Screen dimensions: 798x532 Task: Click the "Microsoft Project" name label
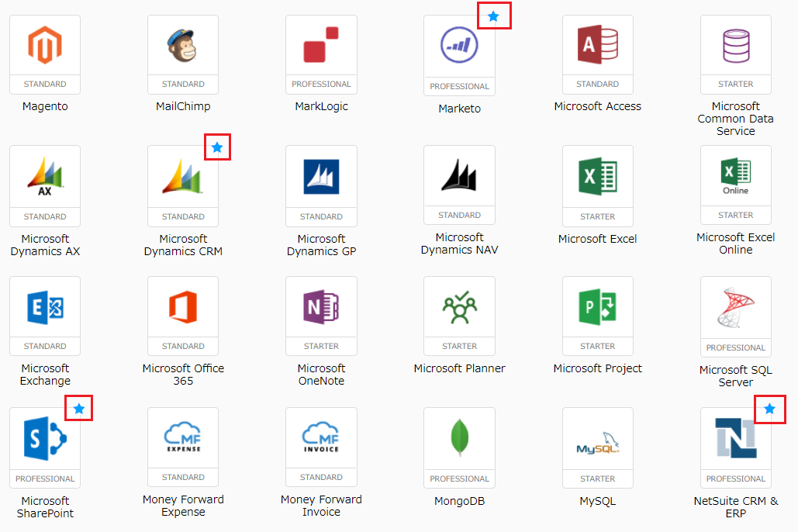tap(597, 368)
